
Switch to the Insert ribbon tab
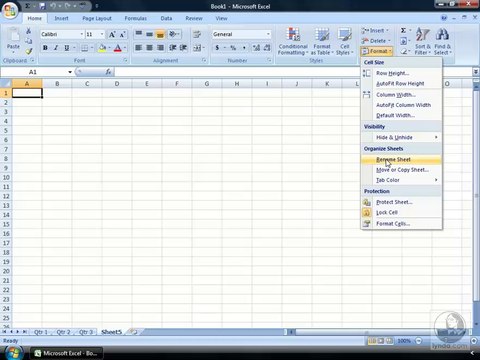61,19
